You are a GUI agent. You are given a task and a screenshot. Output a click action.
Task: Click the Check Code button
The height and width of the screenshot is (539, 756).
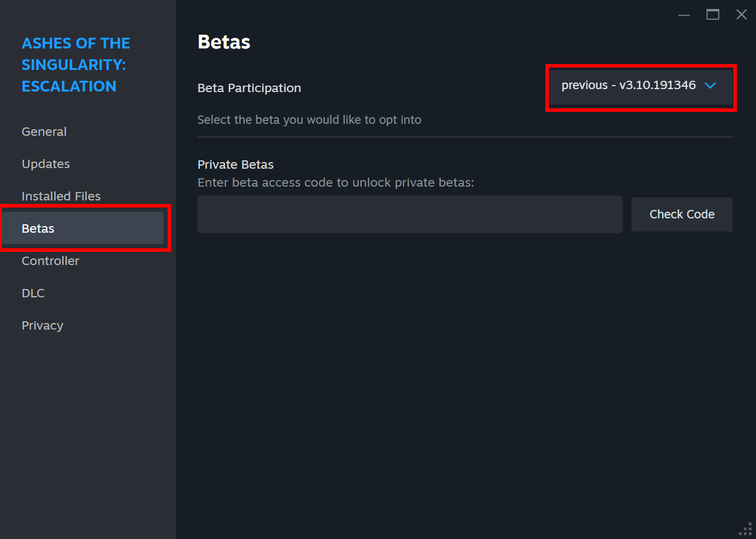[x=682, y=214]
